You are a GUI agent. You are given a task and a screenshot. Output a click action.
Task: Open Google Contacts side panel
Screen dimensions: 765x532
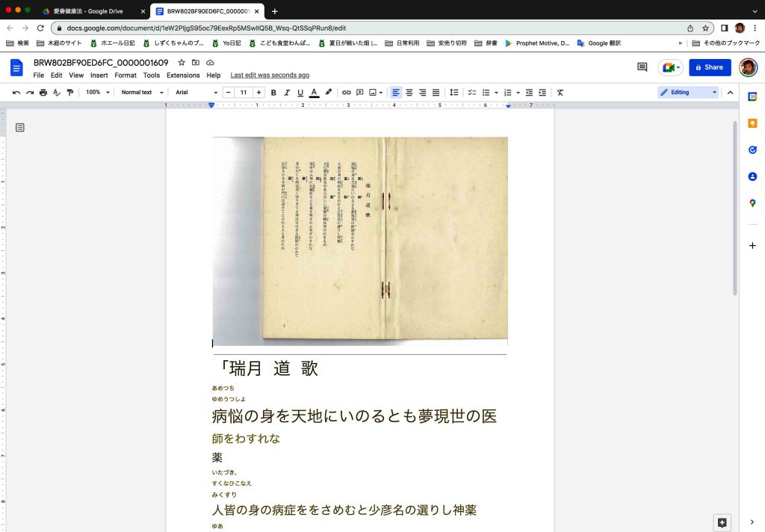pos(752,176)
